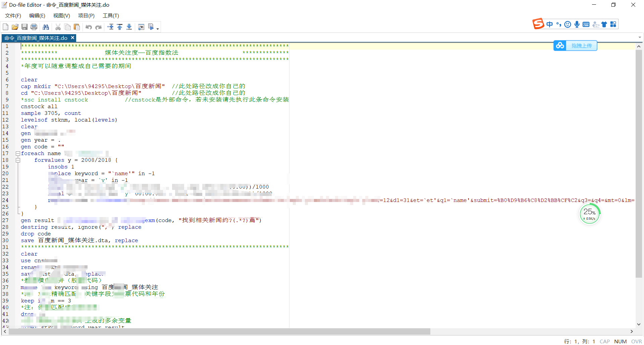
Task: Undo the last edit
Action: point(89,27)
